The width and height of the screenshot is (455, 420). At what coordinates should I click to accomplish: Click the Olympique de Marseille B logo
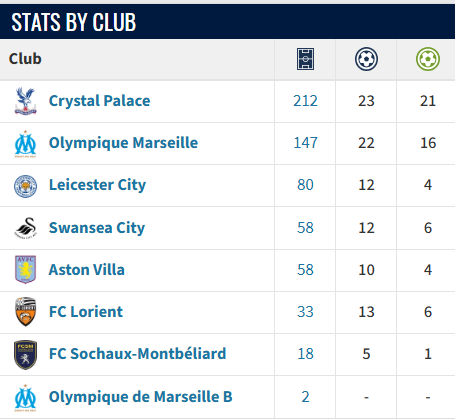click(x=25, y=398)
